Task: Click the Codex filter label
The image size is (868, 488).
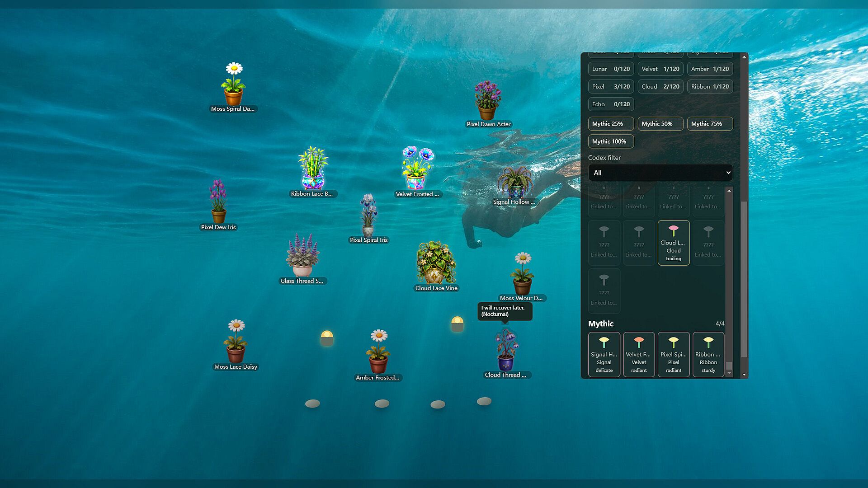Action: click(604, 158)
